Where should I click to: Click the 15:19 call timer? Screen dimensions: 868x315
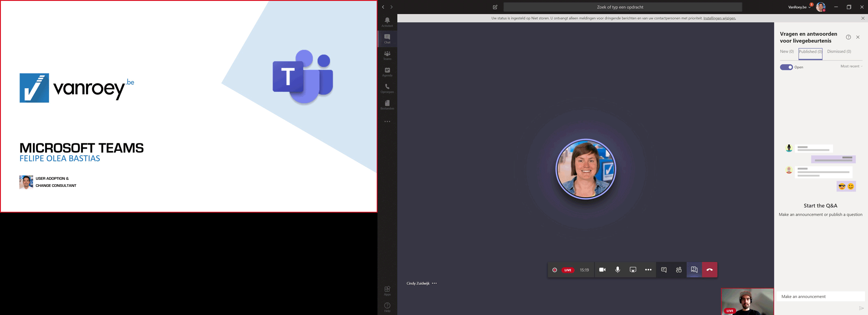tap(585, 270)
